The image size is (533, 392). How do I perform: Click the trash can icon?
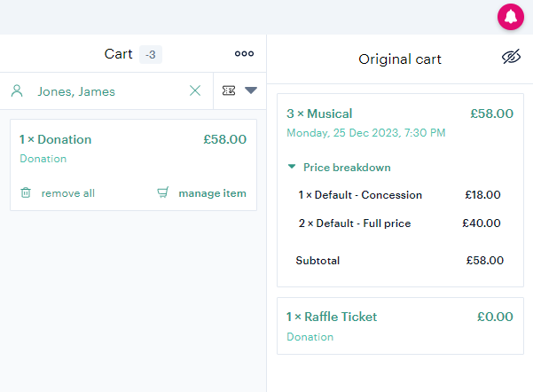point(26,192)
